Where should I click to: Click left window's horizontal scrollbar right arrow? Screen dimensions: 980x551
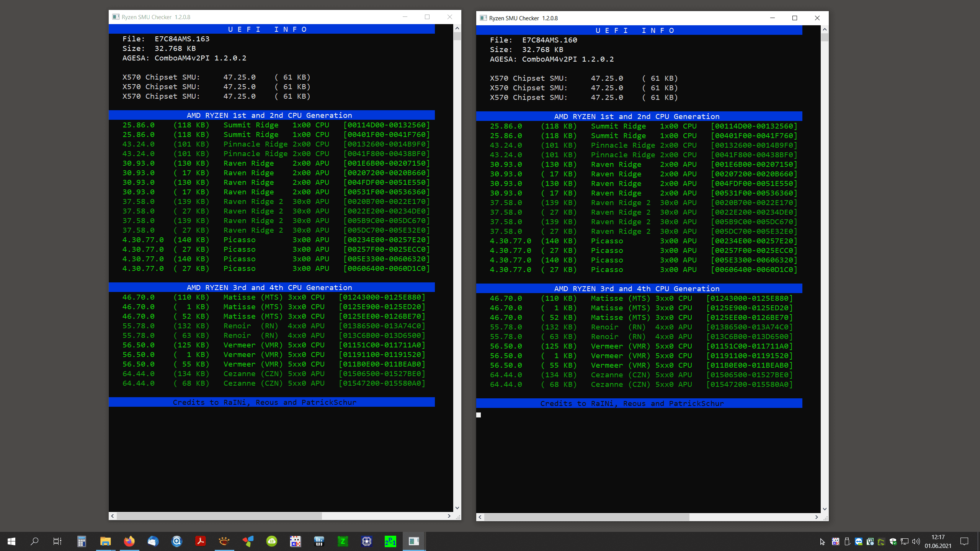click(x=449, y=516)
